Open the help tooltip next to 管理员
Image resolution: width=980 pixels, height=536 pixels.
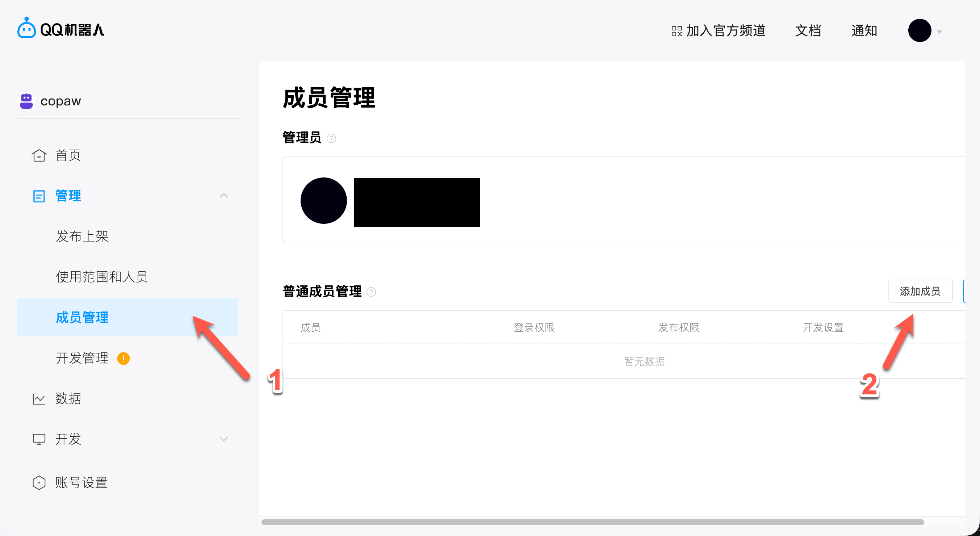coord(331,138)
